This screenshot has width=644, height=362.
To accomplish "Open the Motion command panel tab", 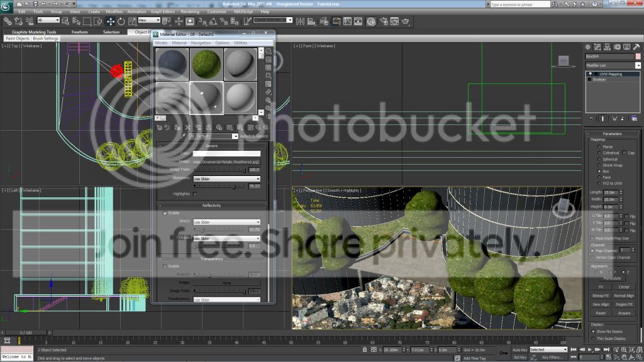I will pyautogui.click(x=618, y=47).
